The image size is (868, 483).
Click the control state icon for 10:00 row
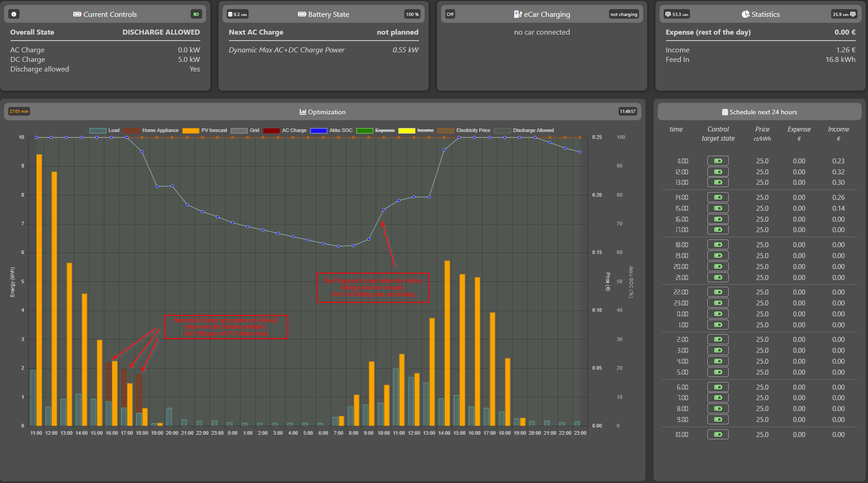tap(718, 434)
